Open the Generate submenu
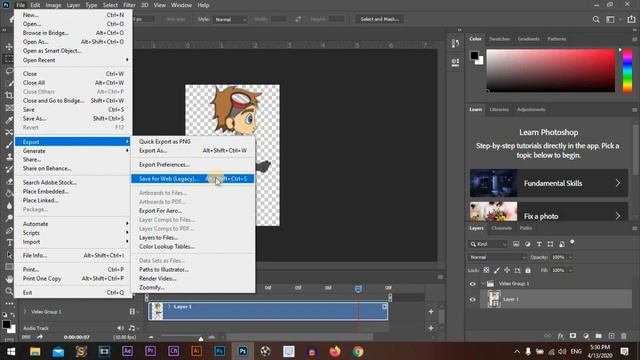Image resolution: width=640 pixels, height=360 pixels. 73,151
